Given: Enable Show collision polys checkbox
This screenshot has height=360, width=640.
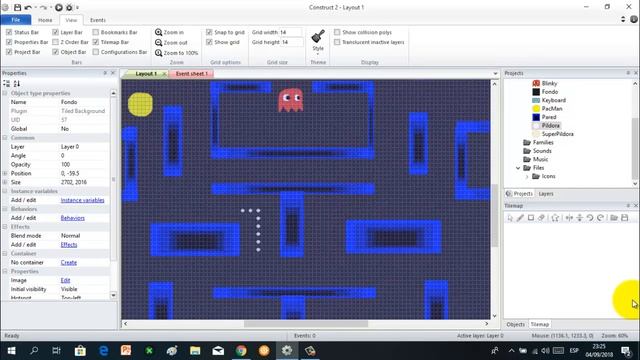Looking at the screenshot, I should pyautogui.click(x=337, y=32).
